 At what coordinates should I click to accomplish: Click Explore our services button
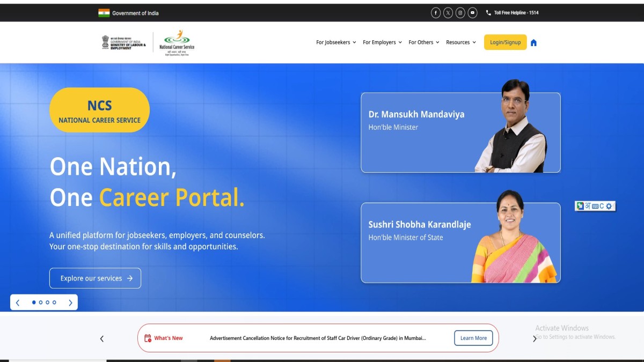[x=95, y=278]
